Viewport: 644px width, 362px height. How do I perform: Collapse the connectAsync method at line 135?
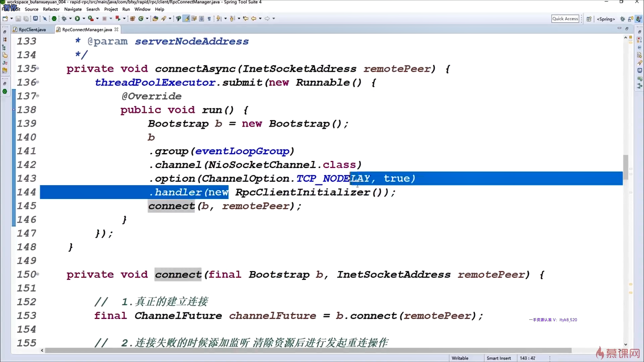pyautogui.click(x=38, y=68)
